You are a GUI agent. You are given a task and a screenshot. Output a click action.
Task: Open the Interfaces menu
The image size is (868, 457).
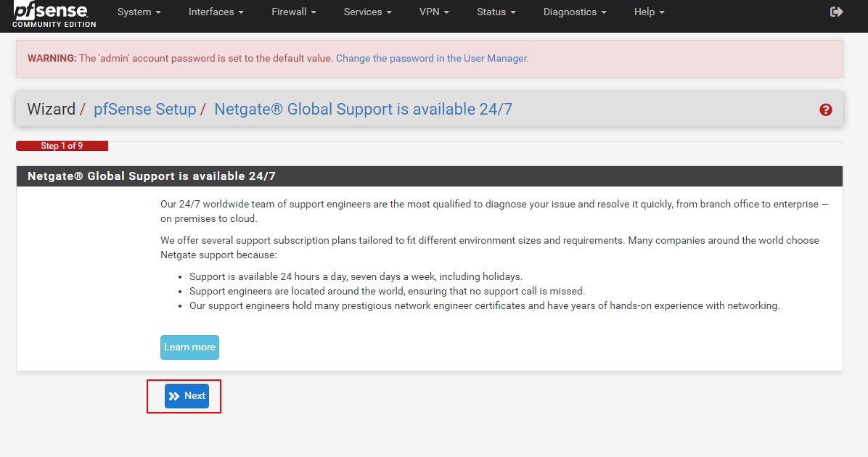pos(216,12)
